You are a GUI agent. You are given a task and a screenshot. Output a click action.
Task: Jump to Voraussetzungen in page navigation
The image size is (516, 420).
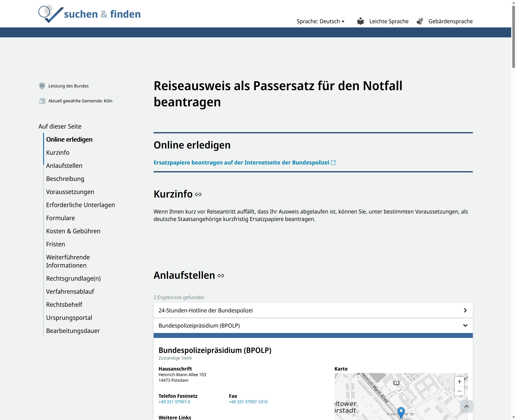(70, 192)
